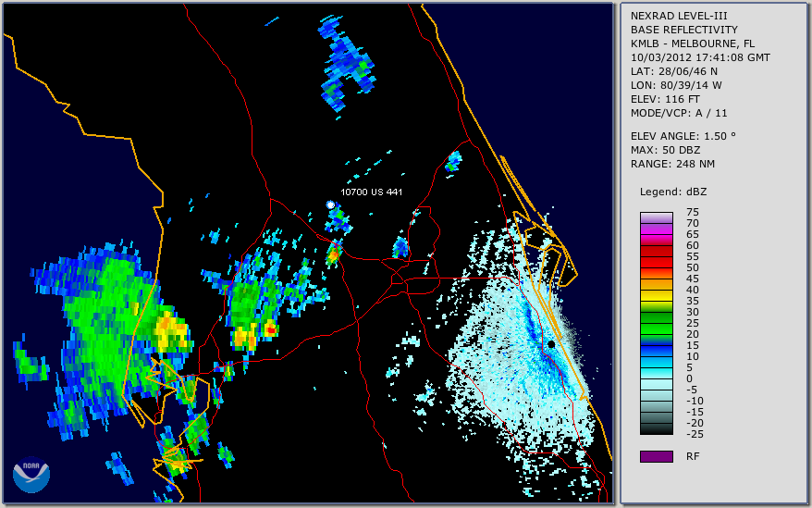Click the "RF" legend label

(693, 456)
